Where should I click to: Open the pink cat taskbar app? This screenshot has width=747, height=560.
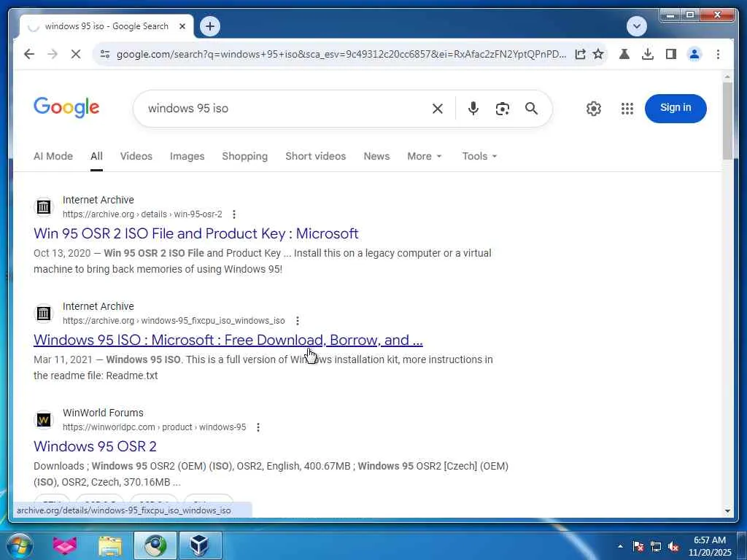click(x=65, y=545)
